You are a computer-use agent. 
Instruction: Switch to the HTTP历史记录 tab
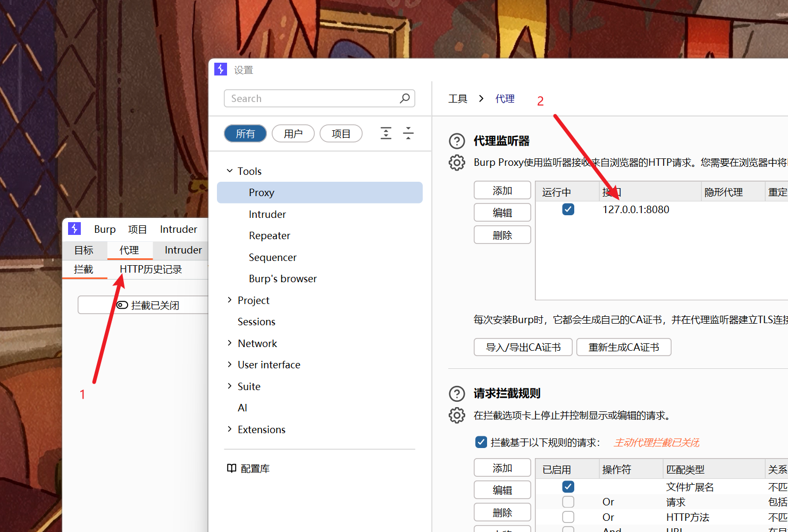151,269
